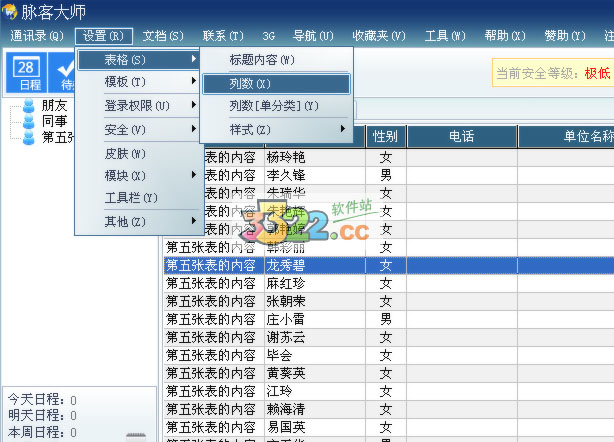Sort by the 性别 column header

[x=386, y=136]
